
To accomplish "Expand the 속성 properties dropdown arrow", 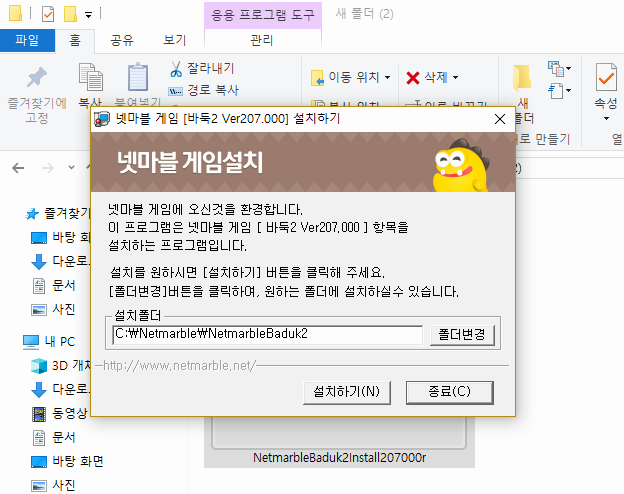I will 606,119.
